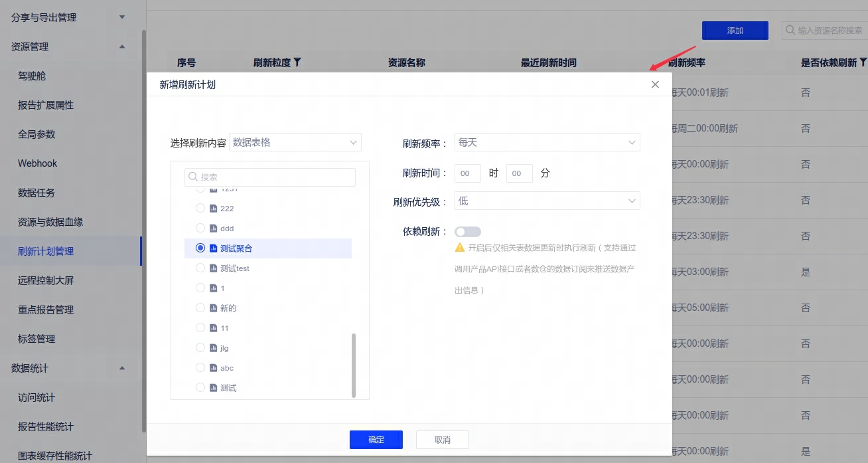Screen dimensions: 868x463
Task: Click the table icon next to 测试聚合
Action: pos(214,248)
